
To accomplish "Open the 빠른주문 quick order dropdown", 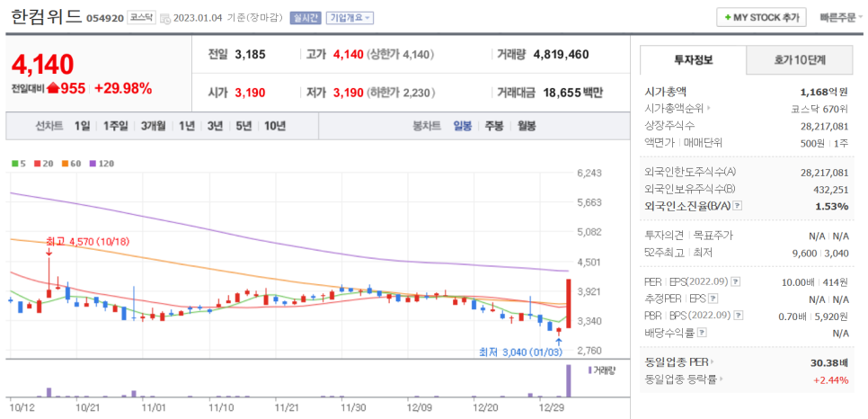I will [841, 17].
